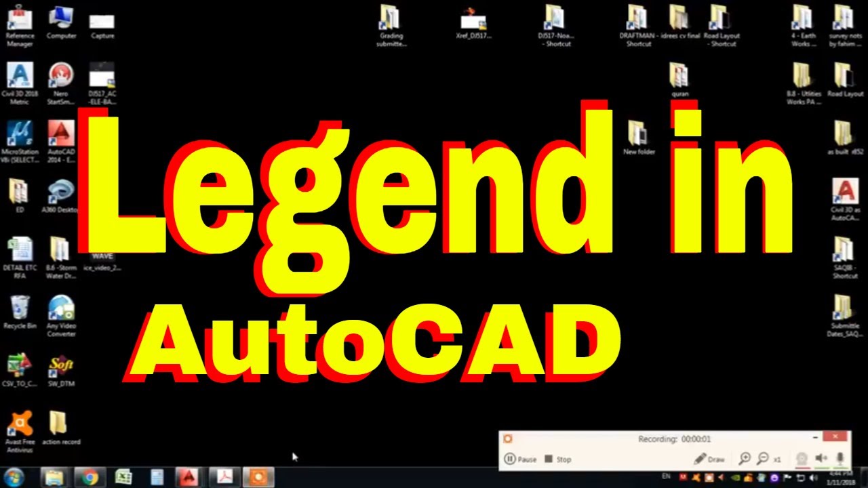Launch MicroStation V8i desktop shortcut

click(x=20, y=142)
